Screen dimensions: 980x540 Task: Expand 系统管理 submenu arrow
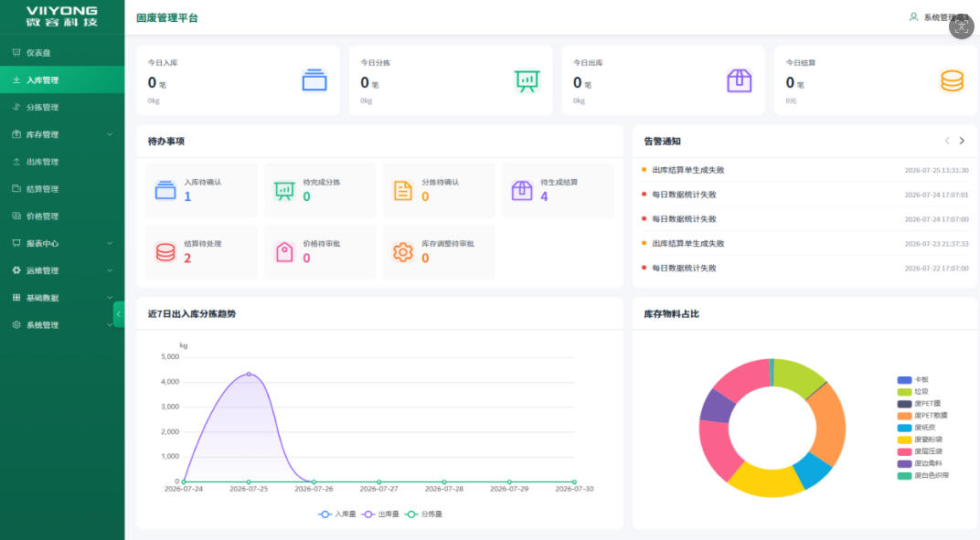[110, 324]
